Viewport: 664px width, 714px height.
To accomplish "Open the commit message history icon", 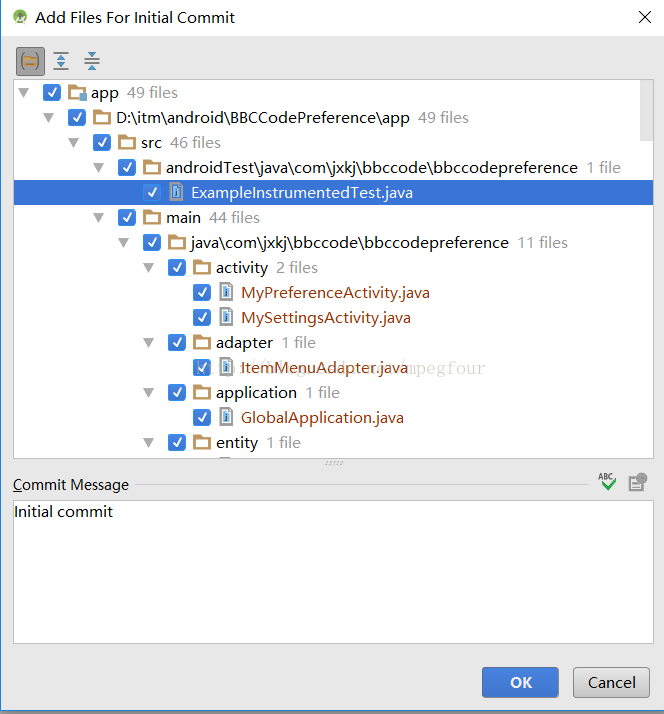I will 638,482.
